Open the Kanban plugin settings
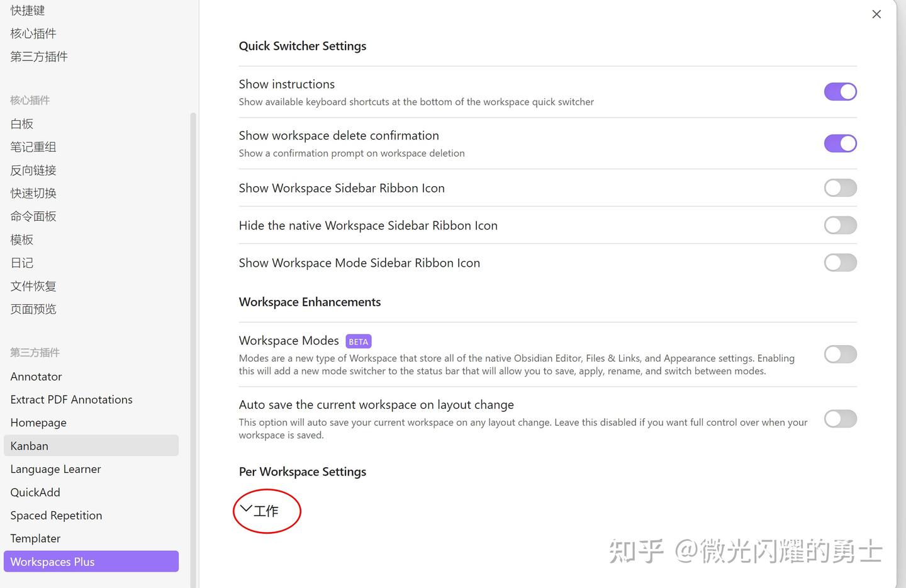Viewport: 906px width, 588px height. tap(28, 445)
